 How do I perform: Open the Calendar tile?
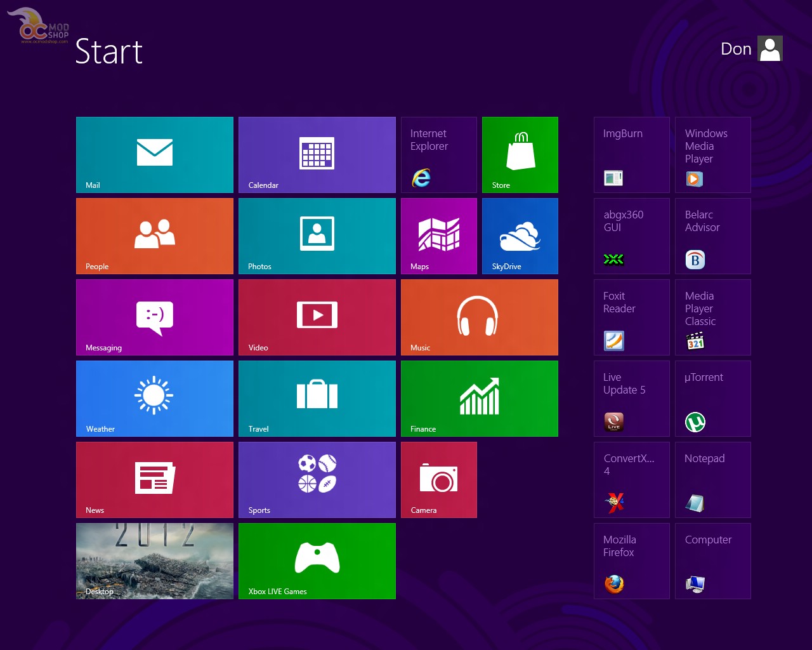tap(317, 155)
